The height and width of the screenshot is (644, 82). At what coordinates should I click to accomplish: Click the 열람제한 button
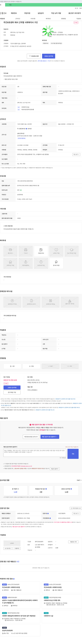[x=16, y=548]
